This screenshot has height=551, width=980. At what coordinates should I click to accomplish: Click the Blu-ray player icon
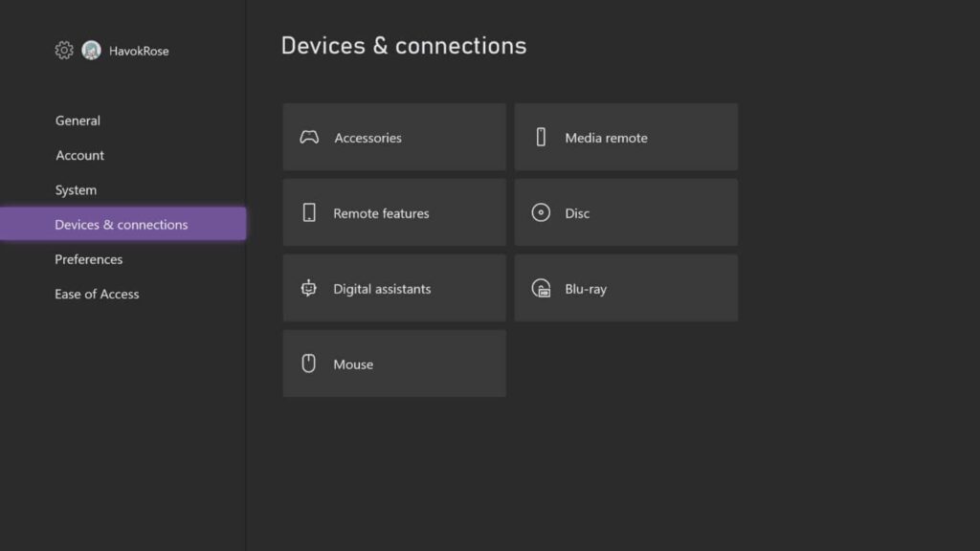coord(541,288)
